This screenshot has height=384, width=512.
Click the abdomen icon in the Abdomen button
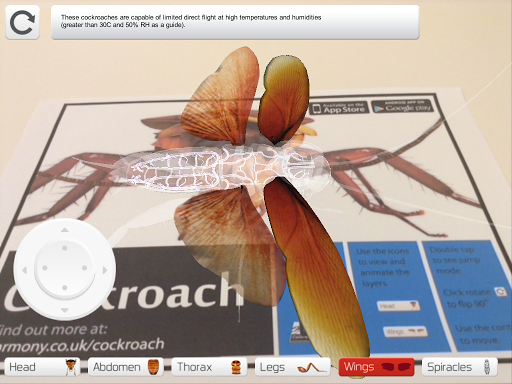coord(153,367)
